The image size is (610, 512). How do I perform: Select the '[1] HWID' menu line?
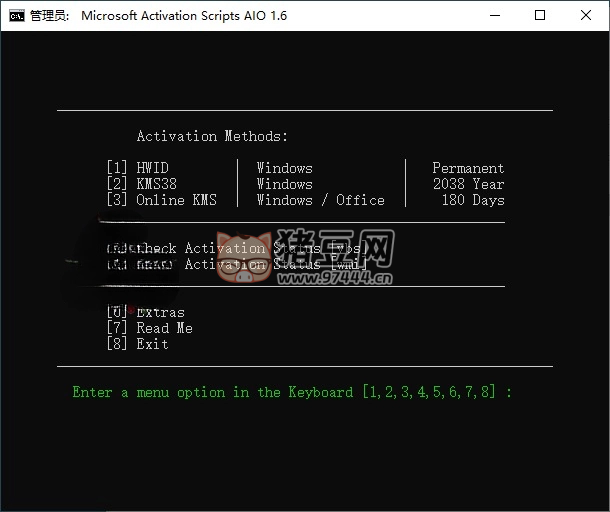pos(138,168)
